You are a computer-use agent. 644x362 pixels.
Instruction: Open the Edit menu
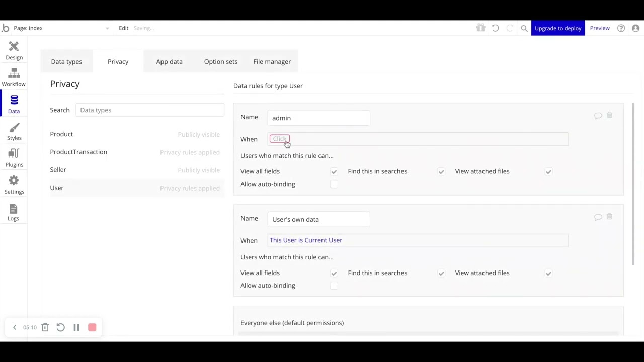(123, 28)
